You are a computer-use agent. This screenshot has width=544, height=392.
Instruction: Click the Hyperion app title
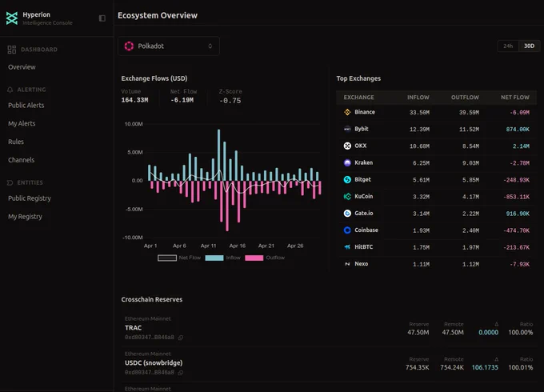37,14
